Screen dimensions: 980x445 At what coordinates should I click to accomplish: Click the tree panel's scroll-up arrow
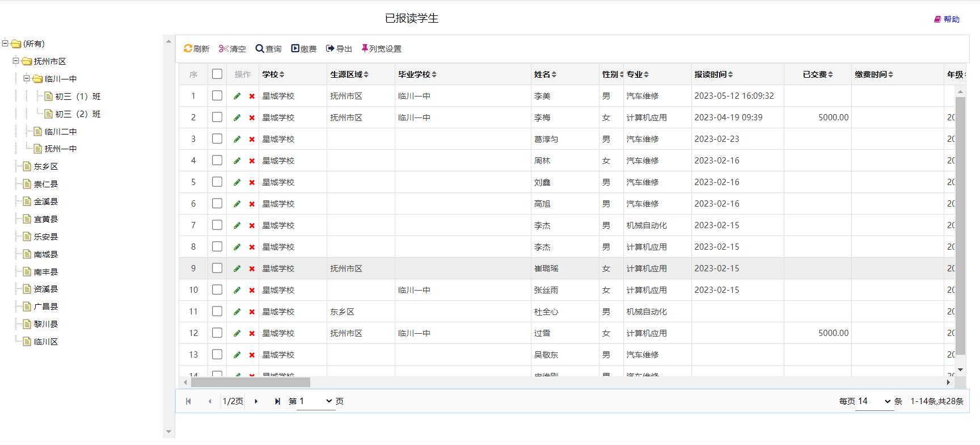tap(168, 41)
